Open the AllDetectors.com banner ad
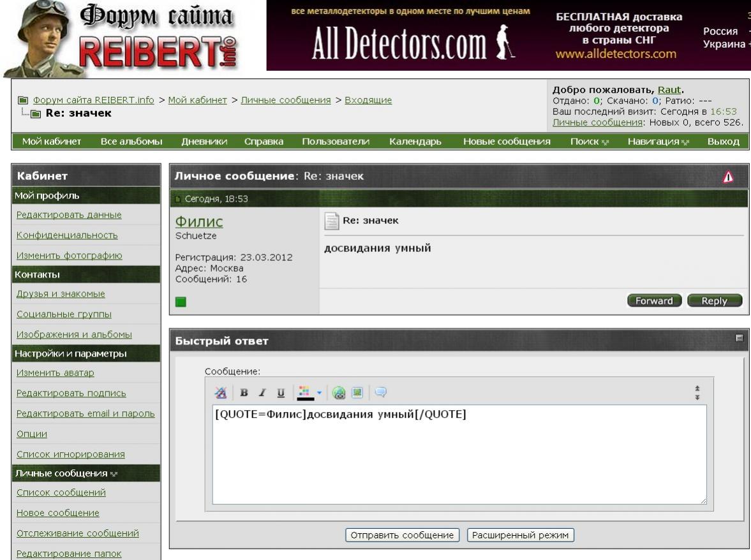 508,36
